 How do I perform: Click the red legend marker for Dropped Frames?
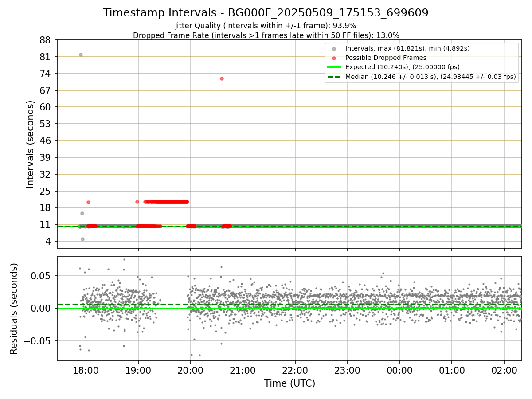click(334, 58)
